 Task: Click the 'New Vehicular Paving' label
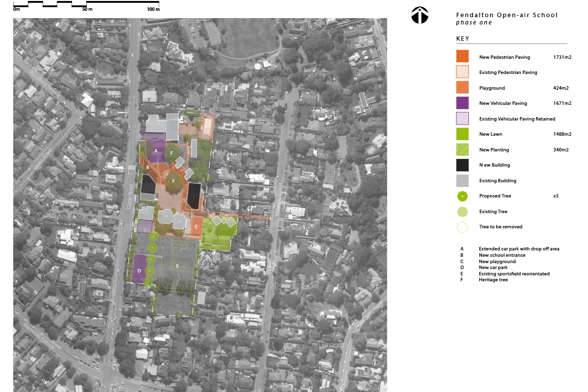coord(503,103)
